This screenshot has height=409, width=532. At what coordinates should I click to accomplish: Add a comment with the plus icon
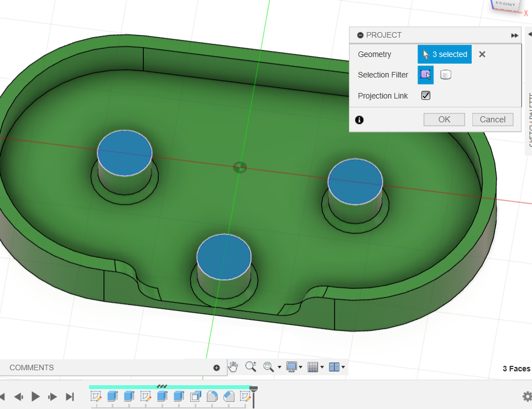[216, 367]
